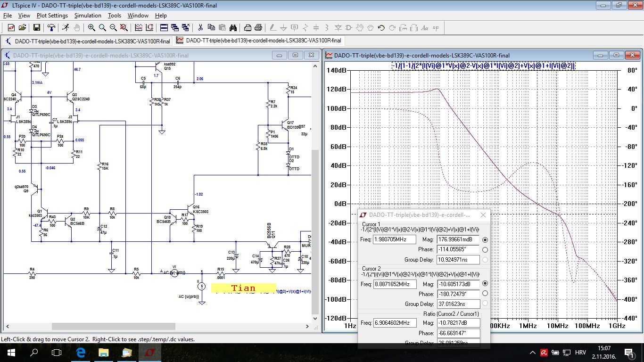The width and height of the screenshot is (644, 362).
Task: Click the plot trace expression label at top
Action: click(x=483, y=66)
